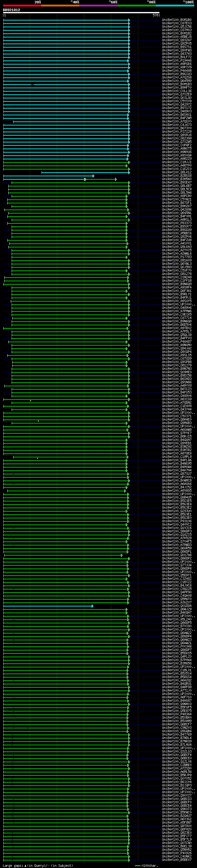Click the cyan ~100% identity legend segment
This screenshot has width=197, height=868.
[x=175, y=6]
